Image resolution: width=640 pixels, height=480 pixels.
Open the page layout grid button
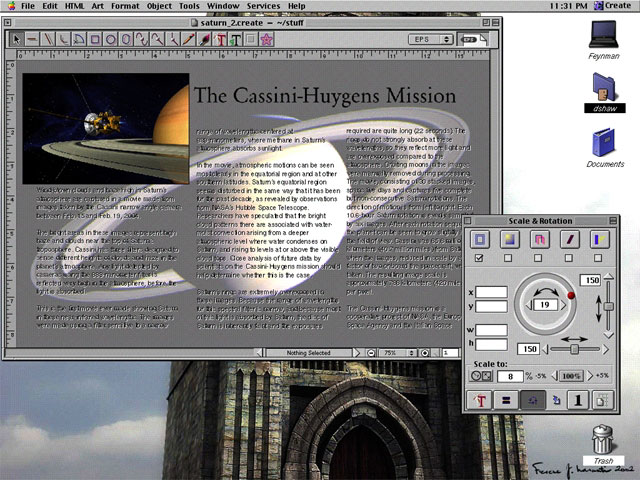pyautogui.click(x=602, y=400)
